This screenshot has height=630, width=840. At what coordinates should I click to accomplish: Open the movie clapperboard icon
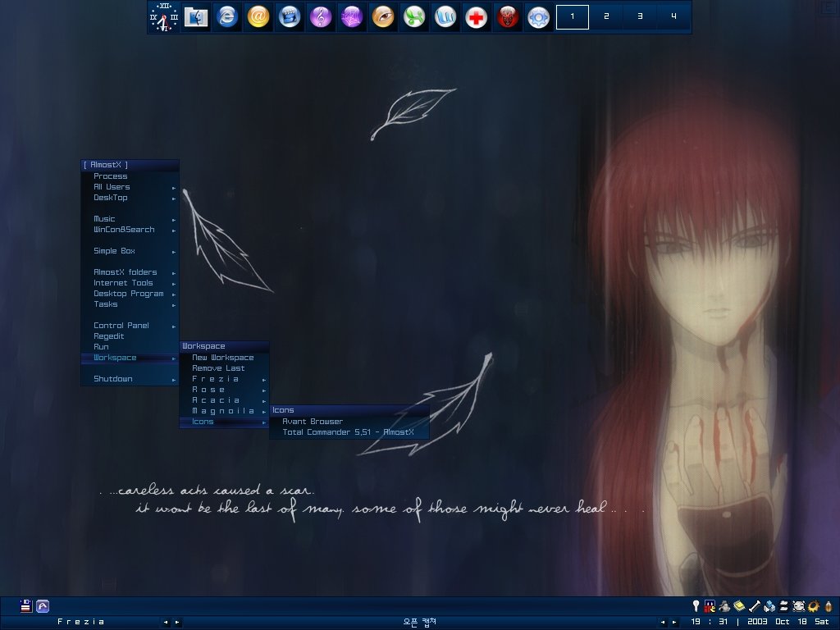point(290,16)
